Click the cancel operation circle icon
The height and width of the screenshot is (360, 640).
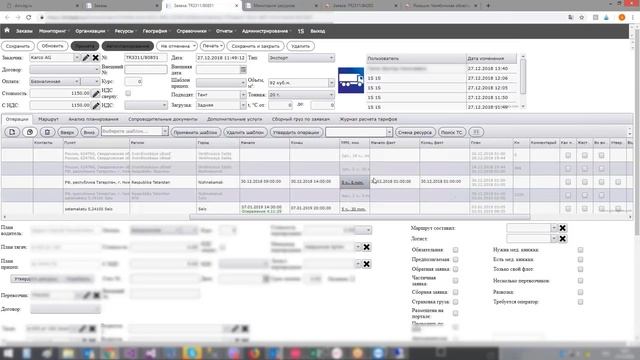[30, 132]
